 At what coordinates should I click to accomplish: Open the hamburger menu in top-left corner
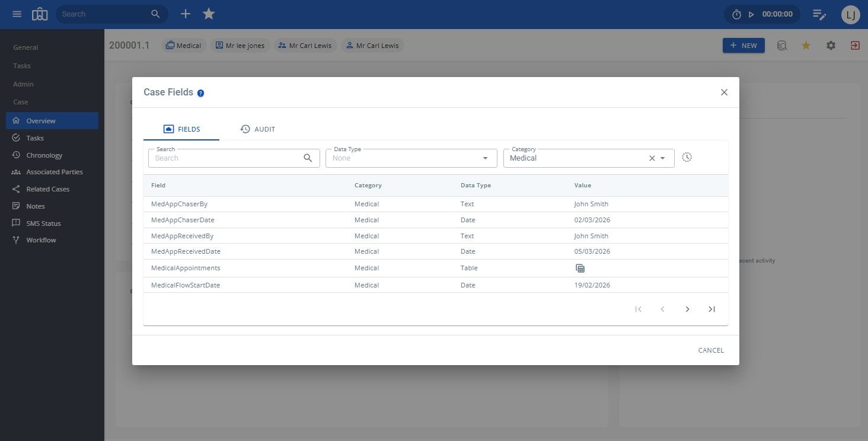click(17, 13)
